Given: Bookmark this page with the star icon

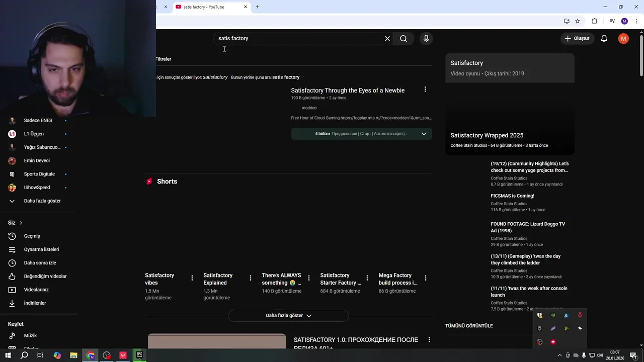Looking at the screenshot, I should [578, 21].
